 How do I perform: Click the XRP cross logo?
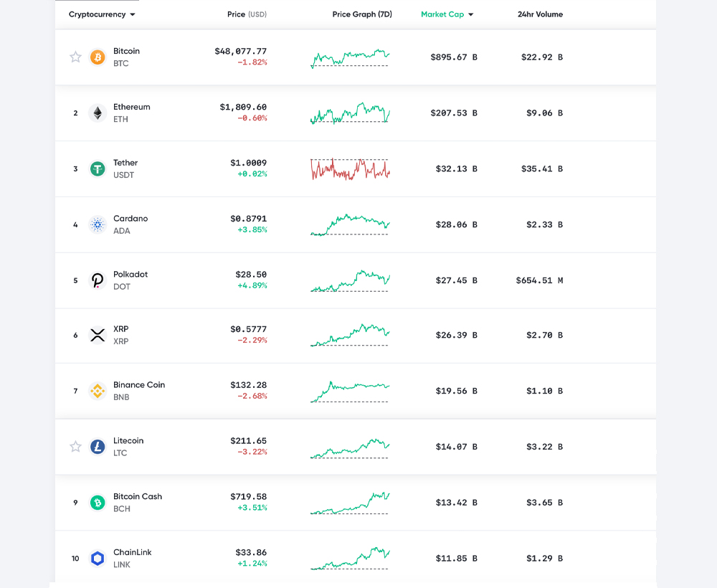point(98,335)
